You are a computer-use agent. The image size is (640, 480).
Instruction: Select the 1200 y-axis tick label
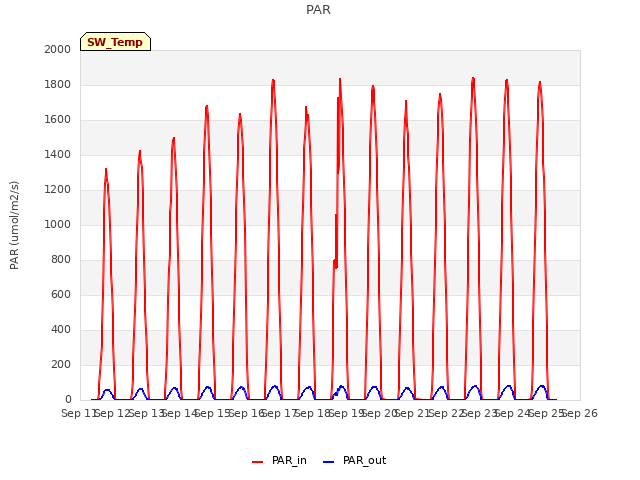(58, 189)
